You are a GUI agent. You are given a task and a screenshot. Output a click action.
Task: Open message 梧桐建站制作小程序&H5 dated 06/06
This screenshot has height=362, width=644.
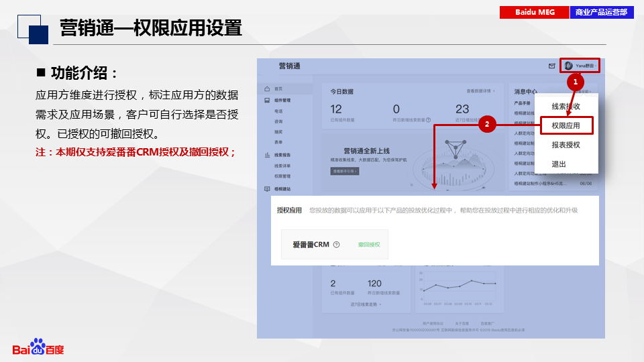553,184
